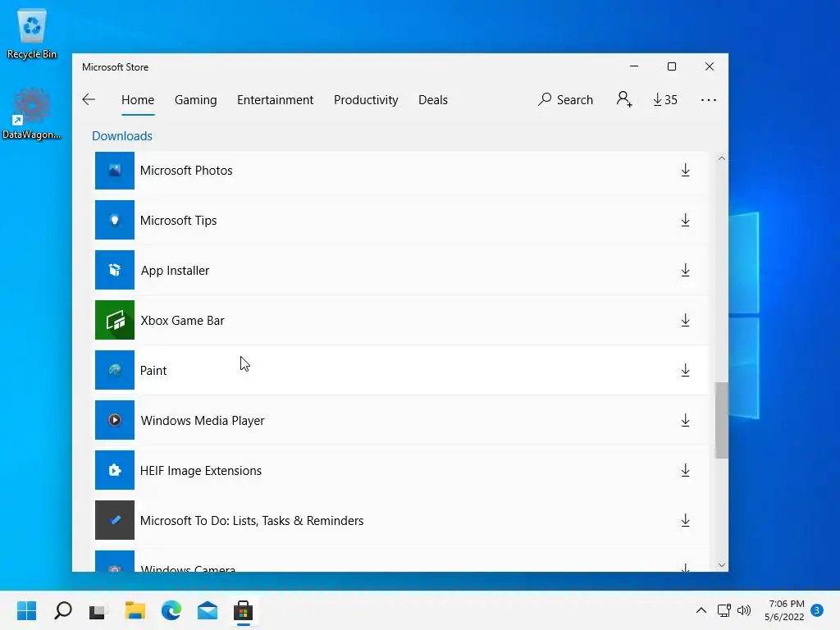Open the Entertainment tab
The image size is (840, 630).
(x=276, y=99)
